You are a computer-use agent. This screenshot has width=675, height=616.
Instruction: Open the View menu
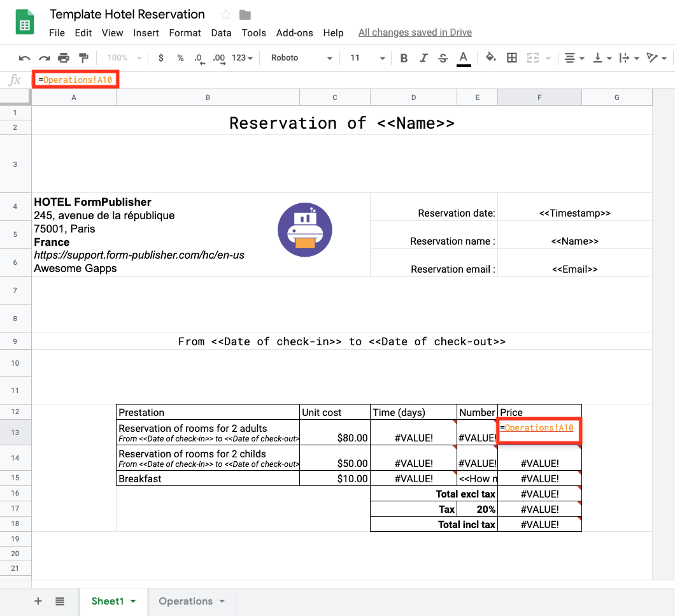[x=112, y=32]
